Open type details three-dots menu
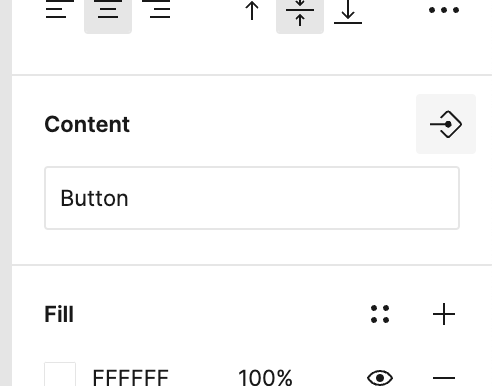492x386 pixels. click(x=444, y=10)
